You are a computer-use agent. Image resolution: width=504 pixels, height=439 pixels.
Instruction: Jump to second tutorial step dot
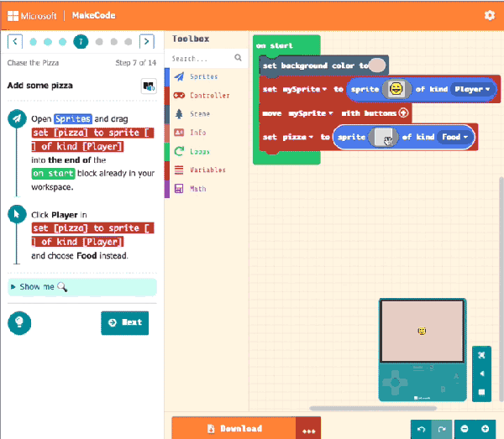pyautogui.click(x=48, y=42)
